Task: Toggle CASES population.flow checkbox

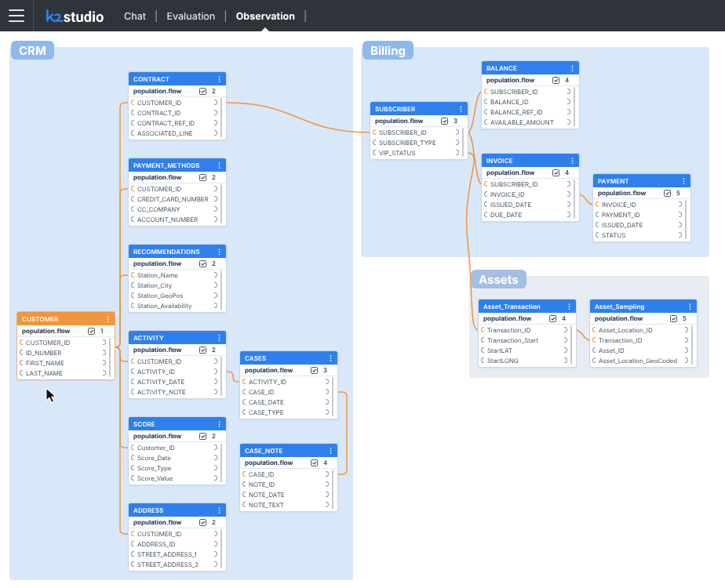Action: (x=314, y=371)
